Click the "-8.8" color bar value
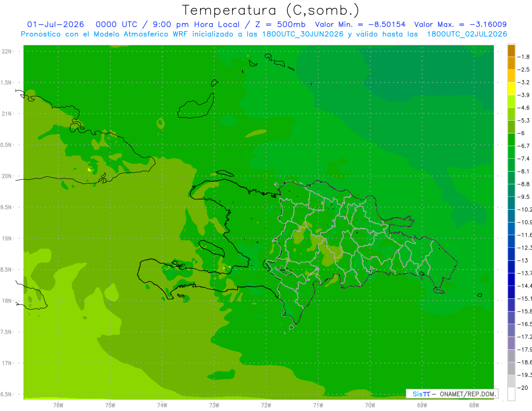Viewport: 532px width, 411px height. [x=524, y=184]
